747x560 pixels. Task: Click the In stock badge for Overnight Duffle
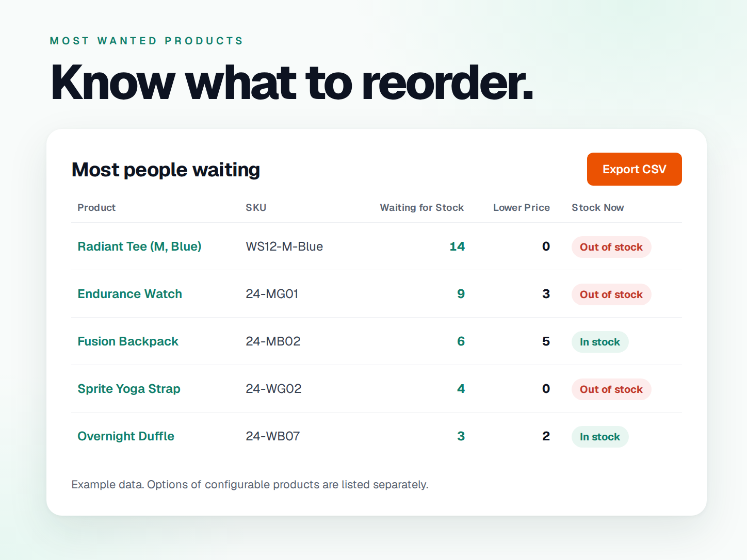[600, 437]
